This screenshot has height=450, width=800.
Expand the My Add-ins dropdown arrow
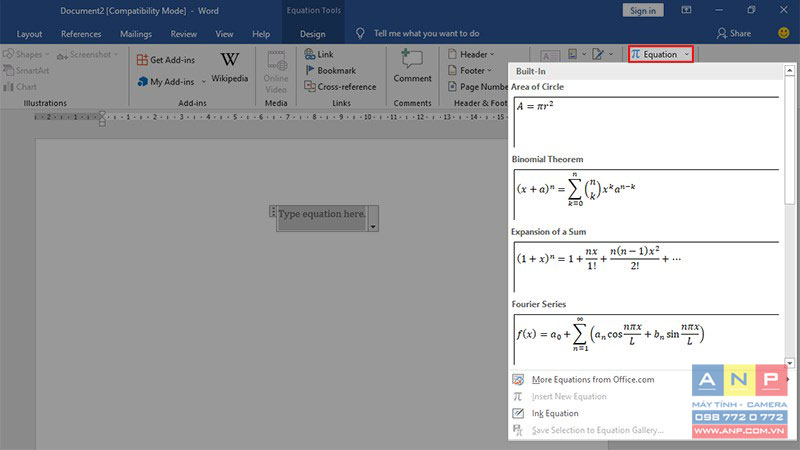pos(204,82)
